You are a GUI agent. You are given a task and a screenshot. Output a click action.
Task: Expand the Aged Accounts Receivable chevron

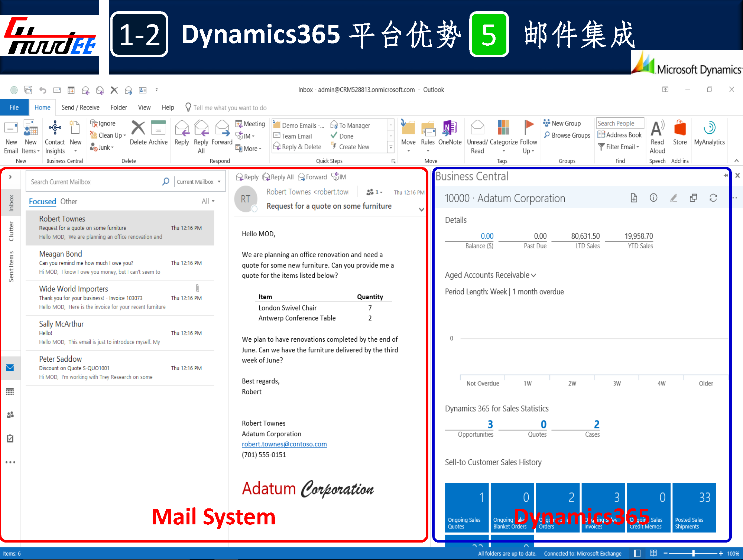(533, 275)
